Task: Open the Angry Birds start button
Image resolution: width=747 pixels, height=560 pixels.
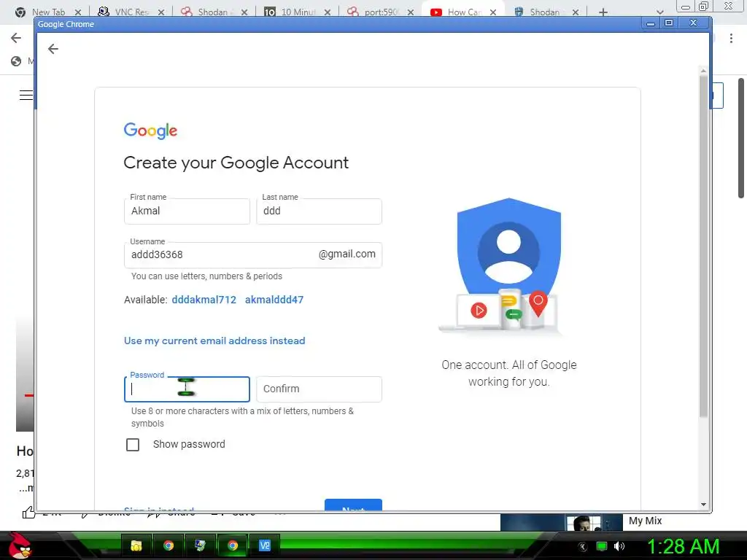Action: point(20,545)
